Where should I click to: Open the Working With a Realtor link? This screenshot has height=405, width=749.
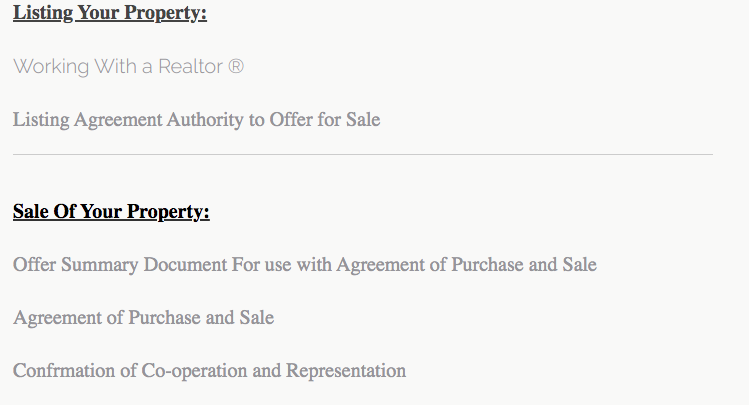[128, 67]
